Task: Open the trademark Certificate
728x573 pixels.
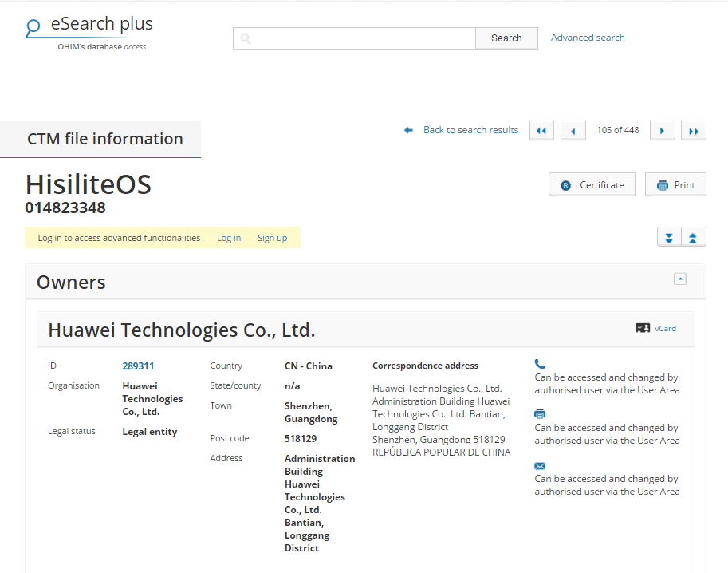Action: point(592,184)
